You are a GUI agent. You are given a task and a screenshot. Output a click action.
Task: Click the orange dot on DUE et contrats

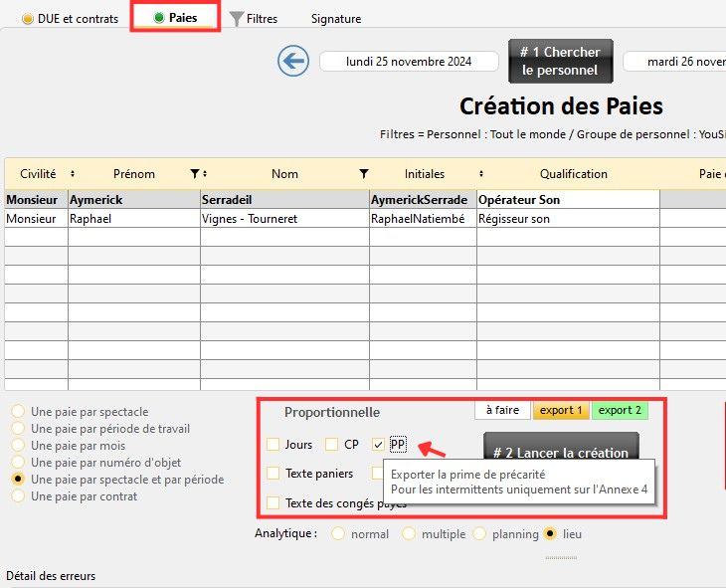(x=27, y=19)
